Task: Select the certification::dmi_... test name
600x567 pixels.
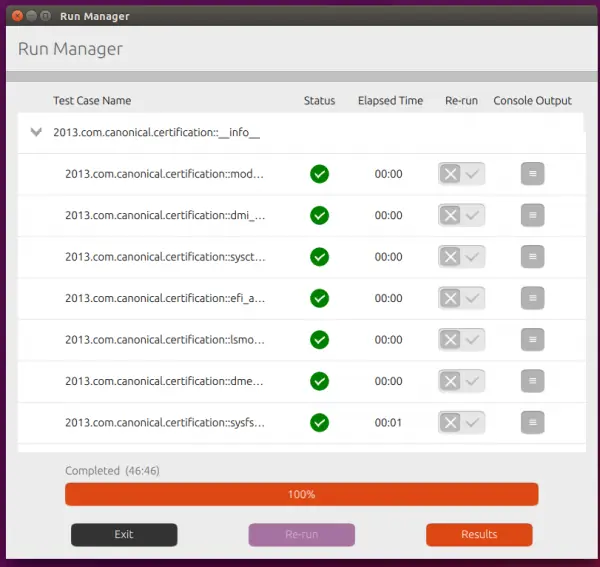Action: point(165,215)
